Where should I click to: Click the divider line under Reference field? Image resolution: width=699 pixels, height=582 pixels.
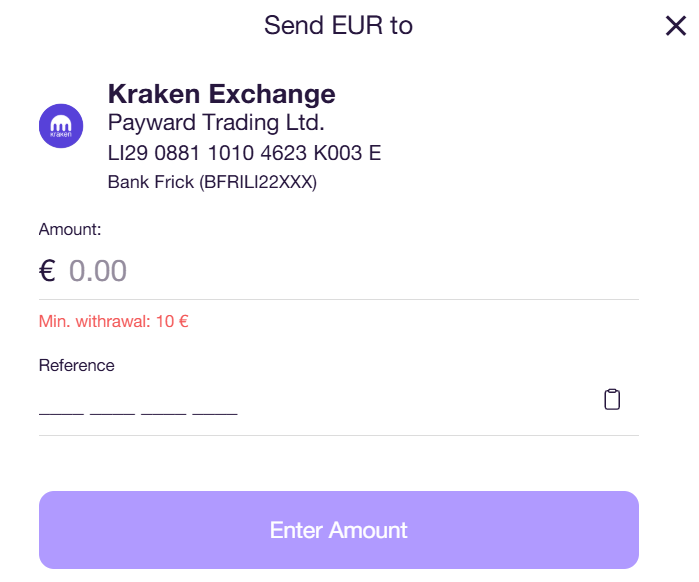tap(338, 435)
